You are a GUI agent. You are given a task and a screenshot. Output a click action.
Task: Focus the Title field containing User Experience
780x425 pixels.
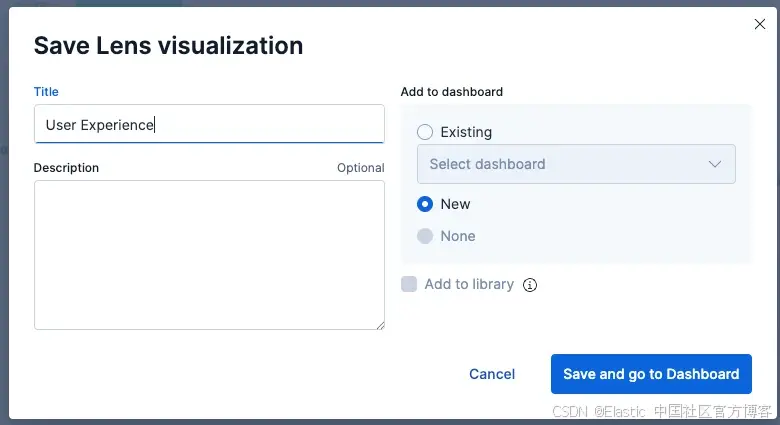click(209, 124)
